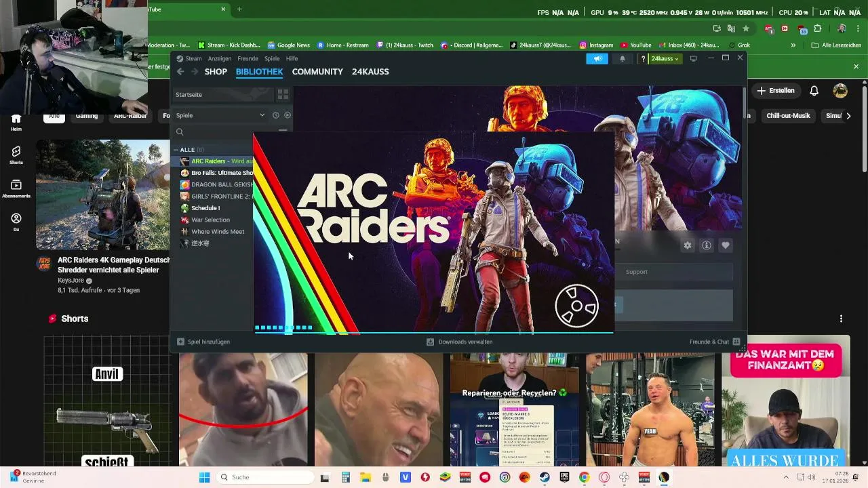Select the ARC-Raider filter chip on YouTube
Screen dimensions: 868x488
click(x=130, y=116)
